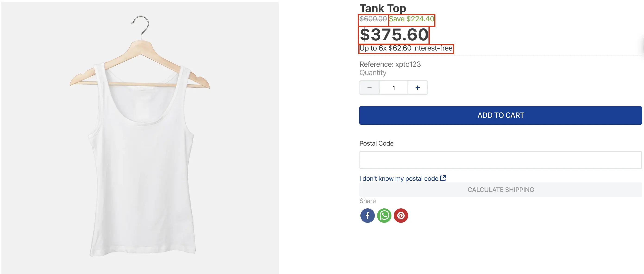This screenshot has width=644, height=274.
Task: Click the Quantity label
Action: pyautogui.click(x=372, y=73)
